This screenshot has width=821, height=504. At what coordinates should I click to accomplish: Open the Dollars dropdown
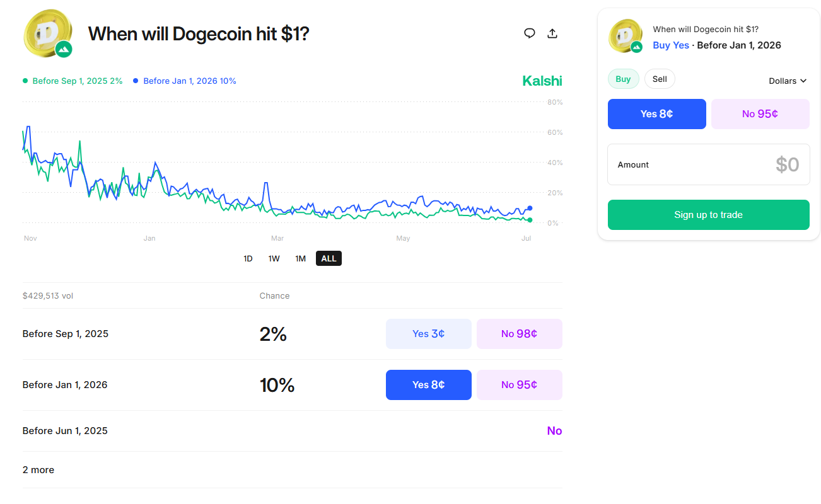click(788, 81)
